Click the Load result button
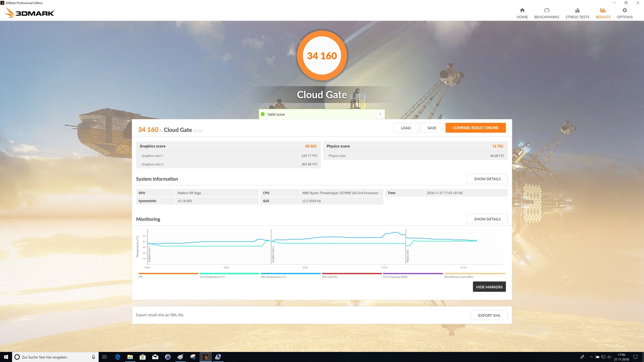 point(406,128)
